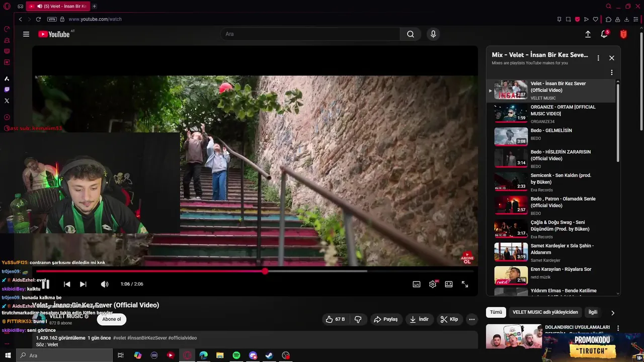Select the İlgili filter chip

pos(593,312)
